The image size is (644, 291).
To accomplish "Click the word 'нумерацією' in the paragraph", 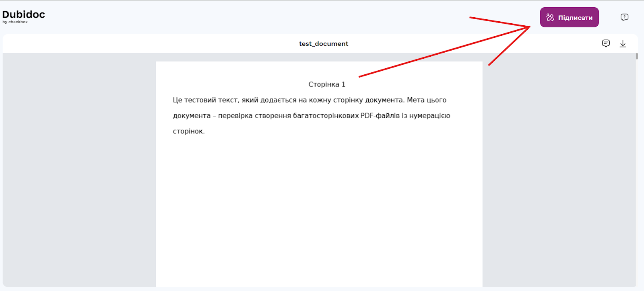I will coord(429,116).
